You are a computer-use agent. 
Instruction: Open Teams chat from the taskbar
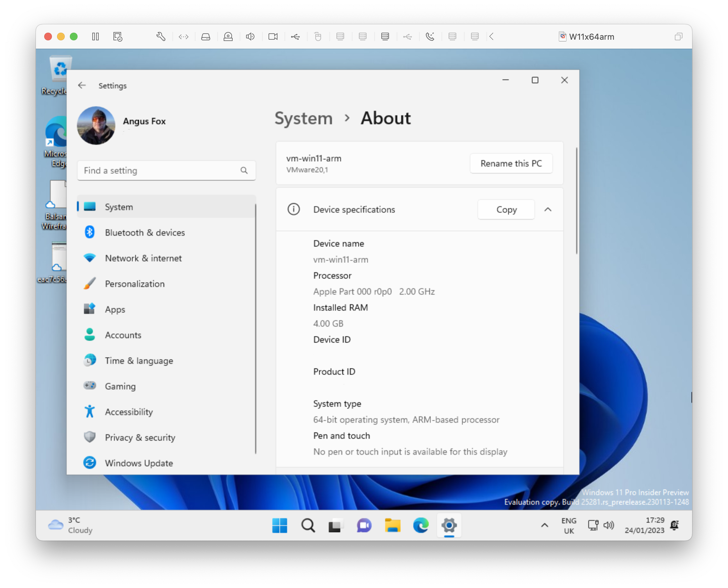point(364,525)
